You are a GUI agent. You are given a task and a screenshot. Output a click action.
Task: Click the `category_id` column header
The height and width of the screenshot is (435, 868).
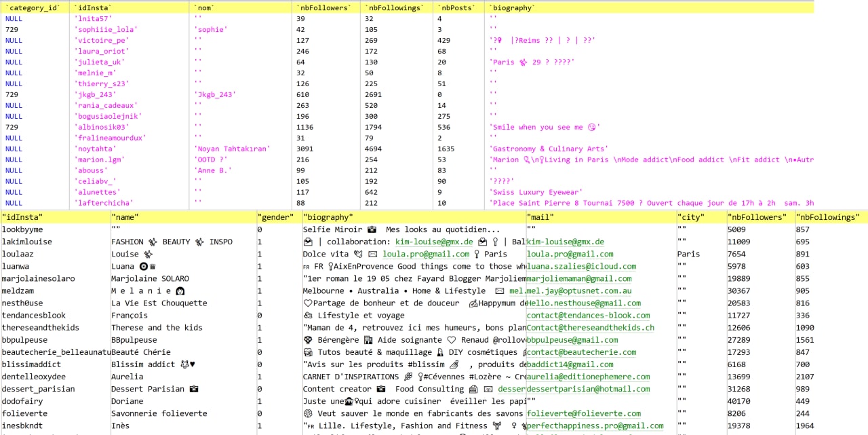(x=33, y=8)
